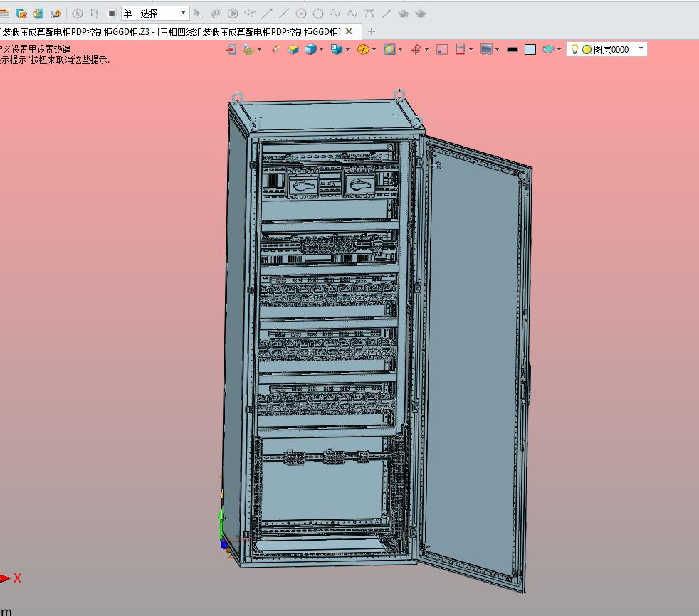
Task: Toggle the light bulb layer visibility icon
Action: pos(574,49)
